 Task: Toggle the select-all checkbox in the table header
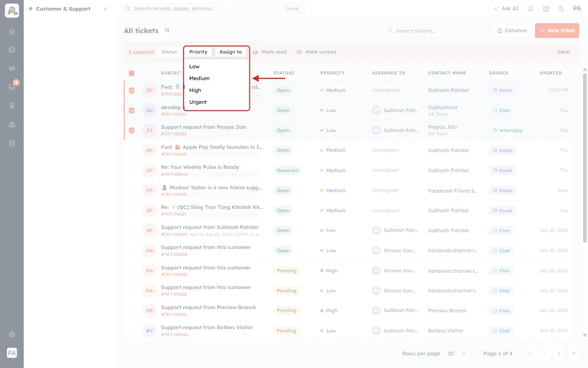pyautogui.click(x=131, y=73)
